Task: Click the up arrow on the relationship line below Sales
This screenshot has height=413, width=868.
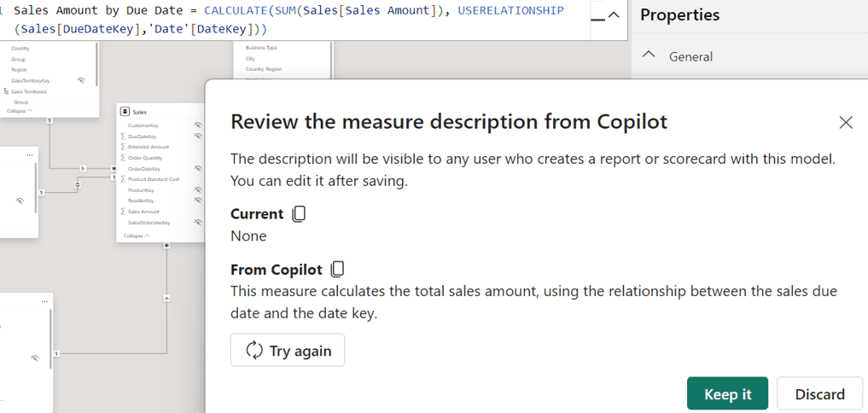Action: click(166, 298)
